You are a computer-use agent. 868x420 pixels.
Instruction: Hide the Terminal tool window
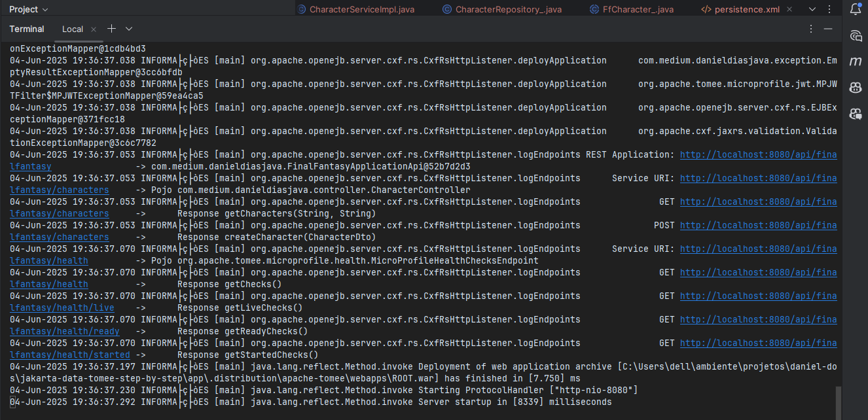click(829, 29)
